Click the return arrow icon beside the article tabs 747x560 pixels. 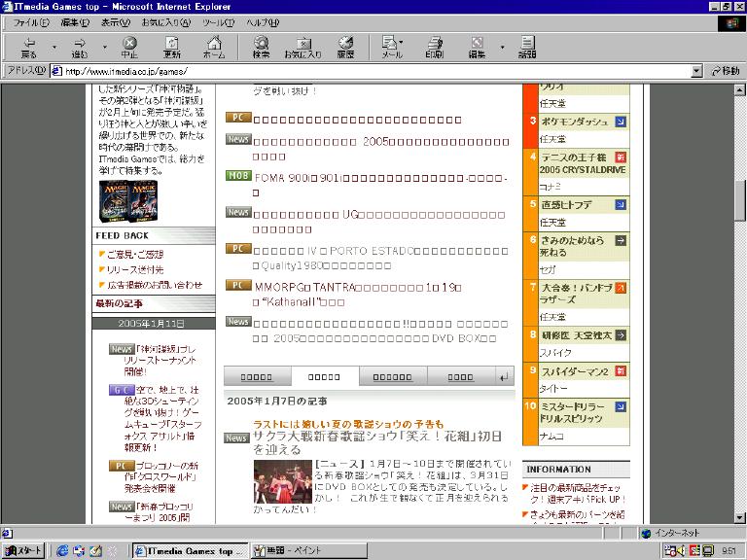tap(504, 377)
